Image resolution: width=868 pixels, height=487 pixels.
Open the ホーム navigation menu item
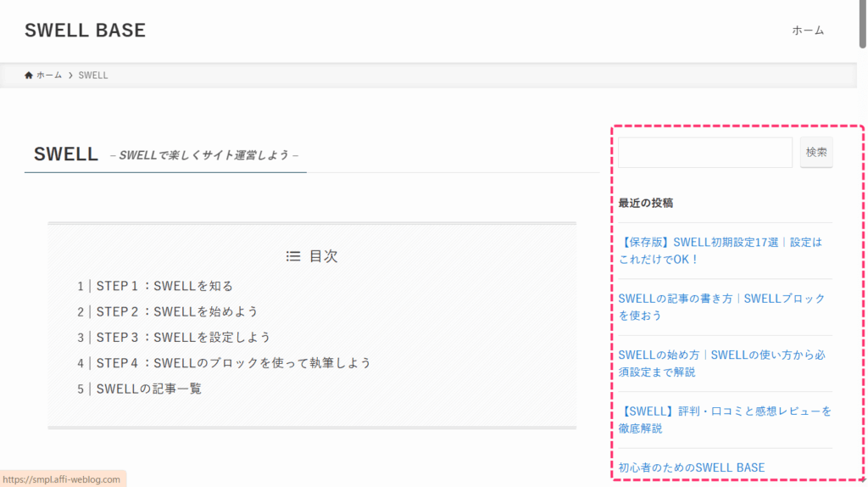point(808,31)
